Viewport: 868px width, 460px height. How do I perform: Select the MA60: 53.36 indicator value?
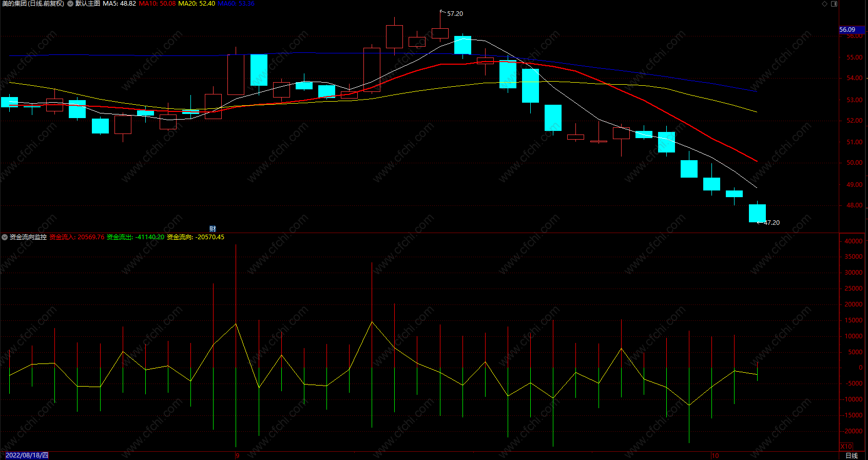[x=236, y=4]
